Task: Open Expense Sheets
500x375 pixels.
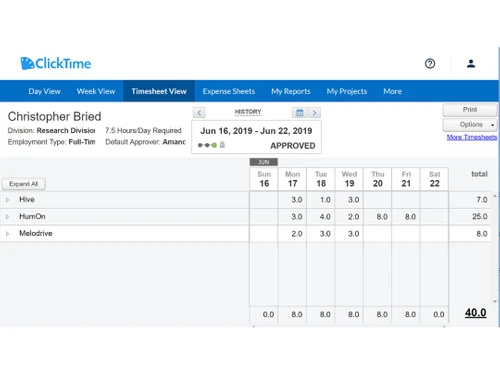Action: point(229,91)
